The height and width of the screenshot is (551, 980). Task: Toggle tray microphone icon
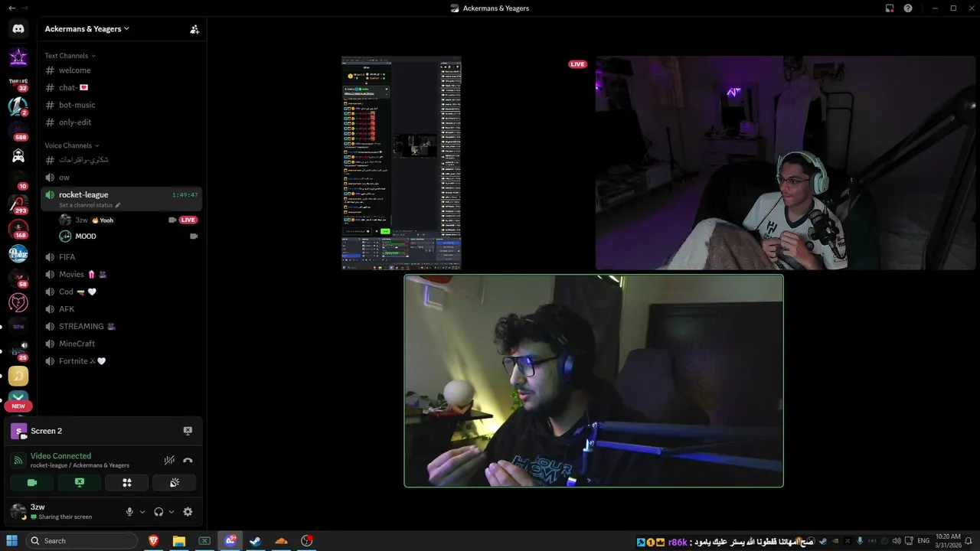[860, 541]
